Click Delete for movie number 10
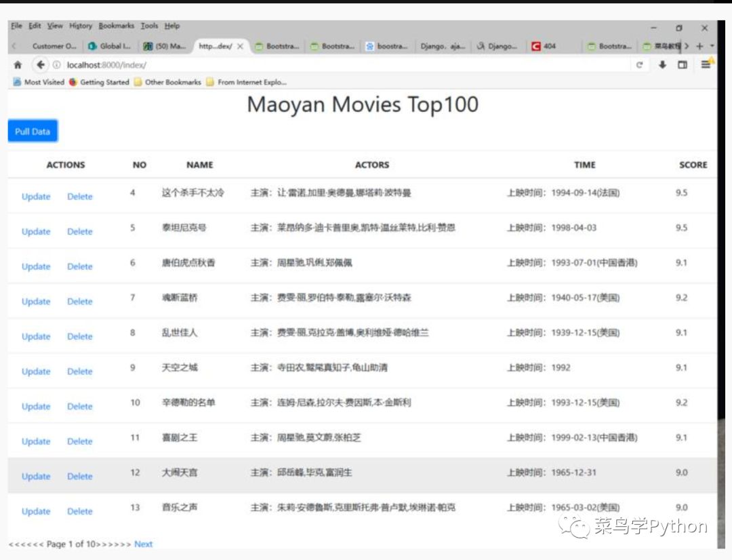 coord(80,407)
